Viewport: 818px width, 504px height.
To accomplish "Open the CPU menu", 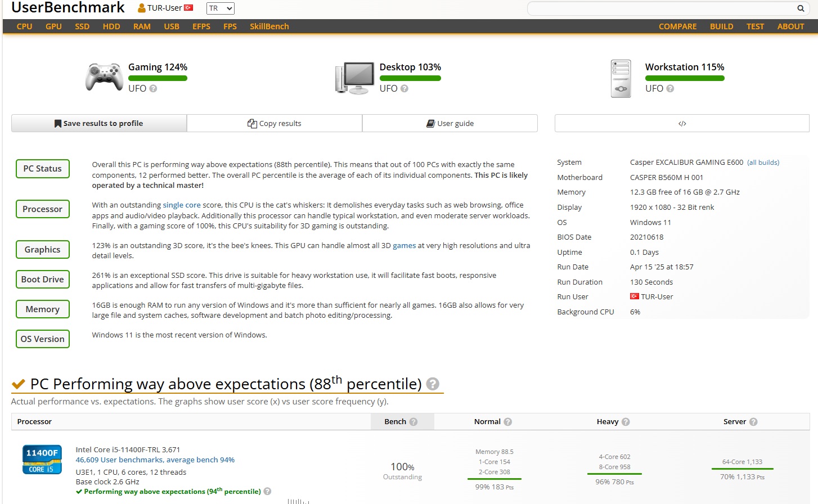I will (24, 26).
